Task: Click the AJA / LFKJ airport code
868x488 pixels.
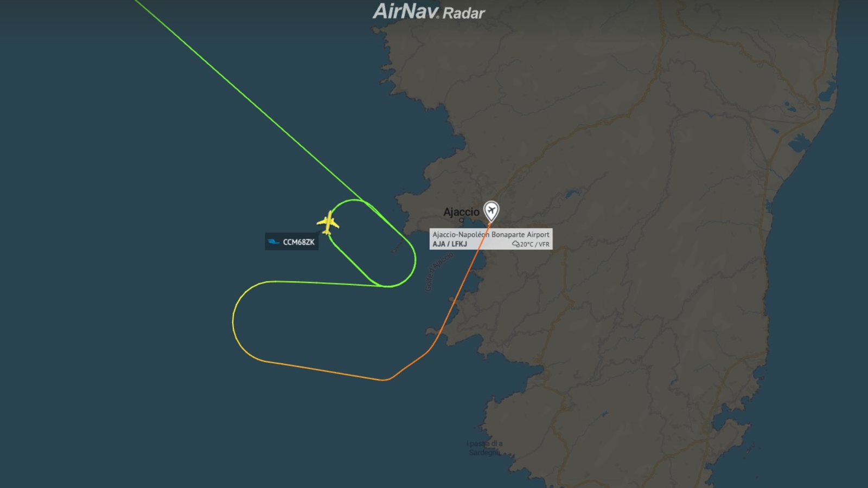Action: coord(450,244)
